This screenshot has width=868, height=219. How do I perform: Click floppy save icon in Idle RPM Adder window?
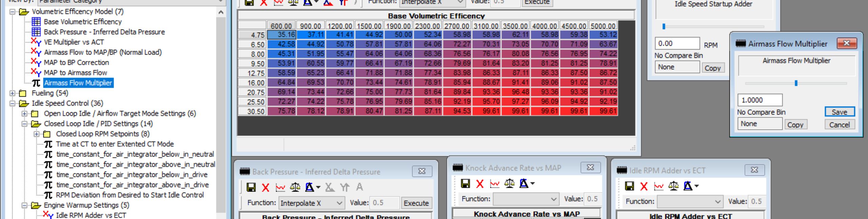[629, 186]
